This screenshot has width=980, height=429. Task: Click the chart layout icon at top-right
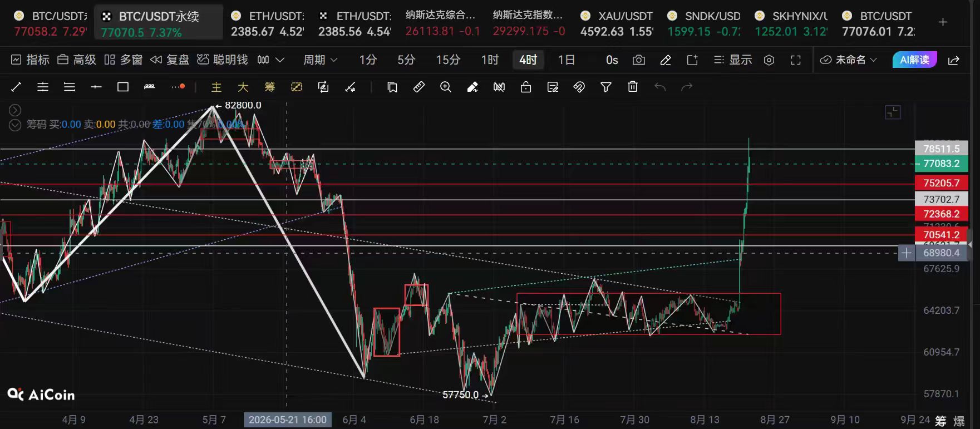pyautogui.click(x=893, y=112)
